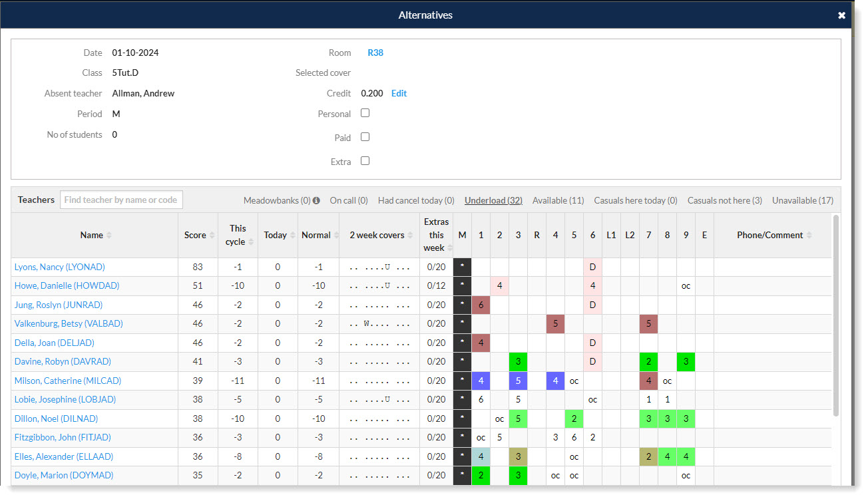868x499 pixels.
Task: Click Edit next to the credit value
Action: [399, 93]
